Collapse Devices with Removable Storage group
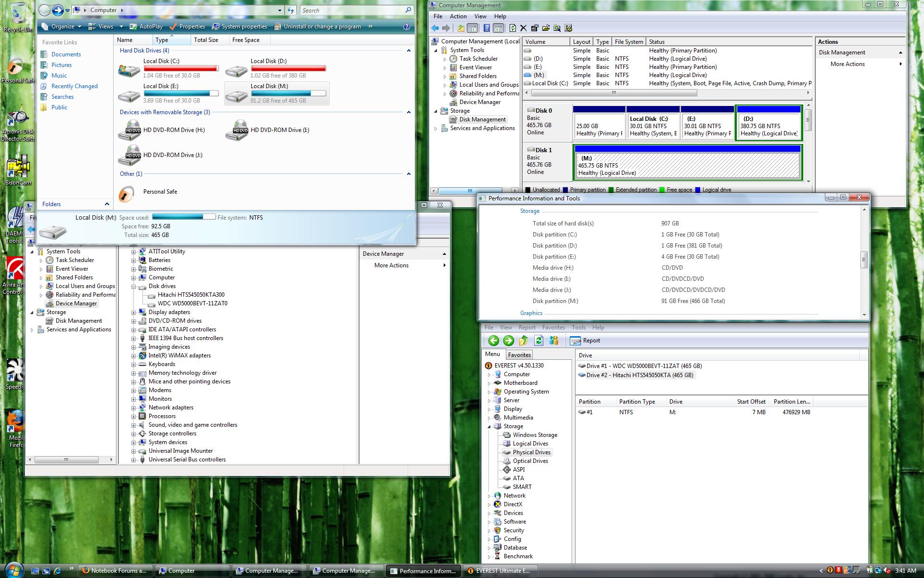This screenshot has height=578, width=924. tap(409, 112)
